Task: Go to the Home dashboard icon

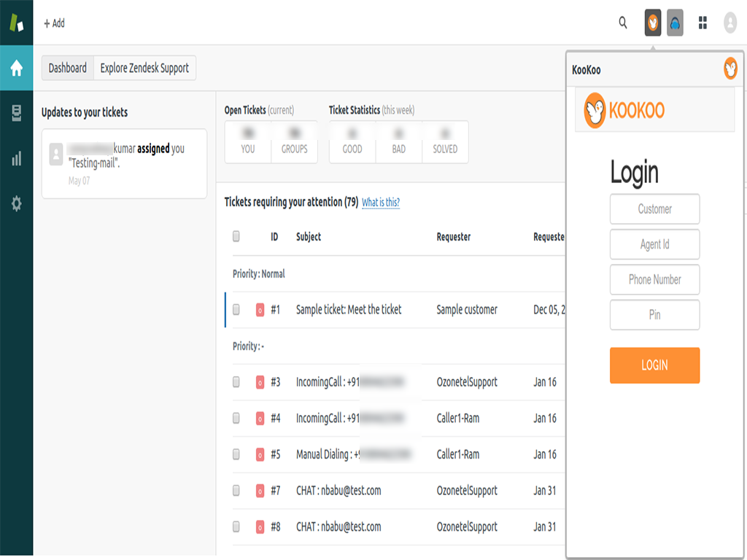Action: [16, 68]
